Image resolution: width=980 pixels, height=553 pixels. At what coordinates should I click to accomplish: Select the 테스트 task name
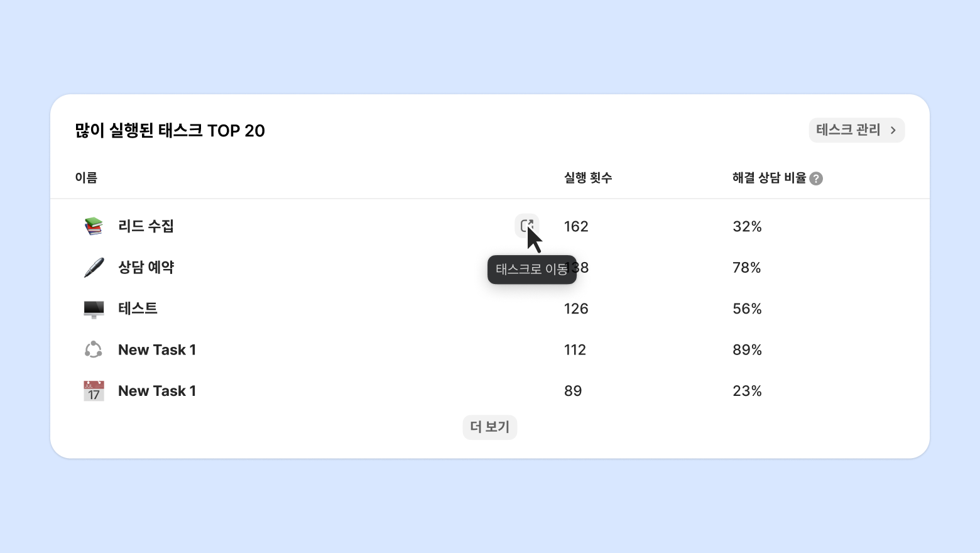click(138, 309)
